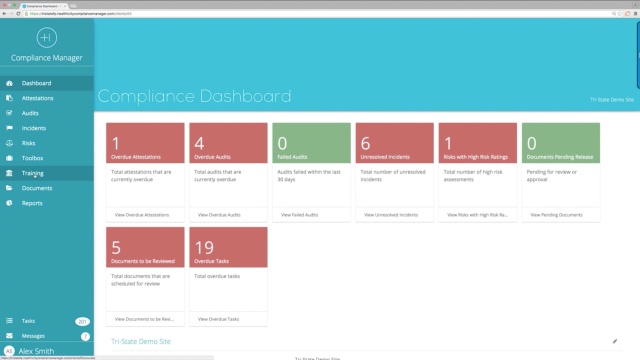
Task: Click the browser address bar
Action: [x=318, y=13]
